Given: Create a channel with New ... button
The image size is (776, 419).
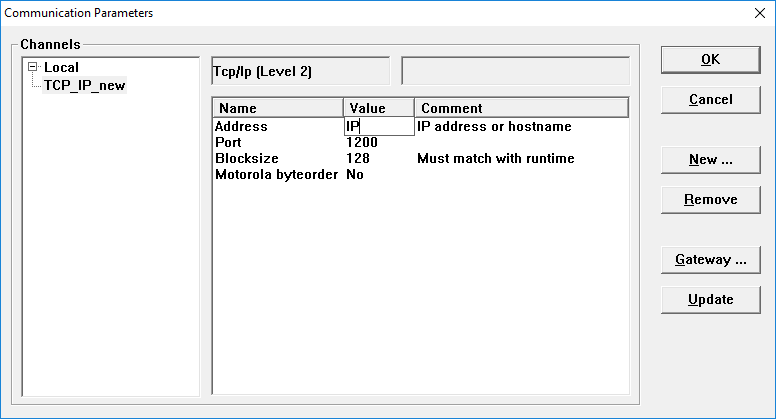Looking at the screenshot, I should pyautogui.click(x=710, y=159).
